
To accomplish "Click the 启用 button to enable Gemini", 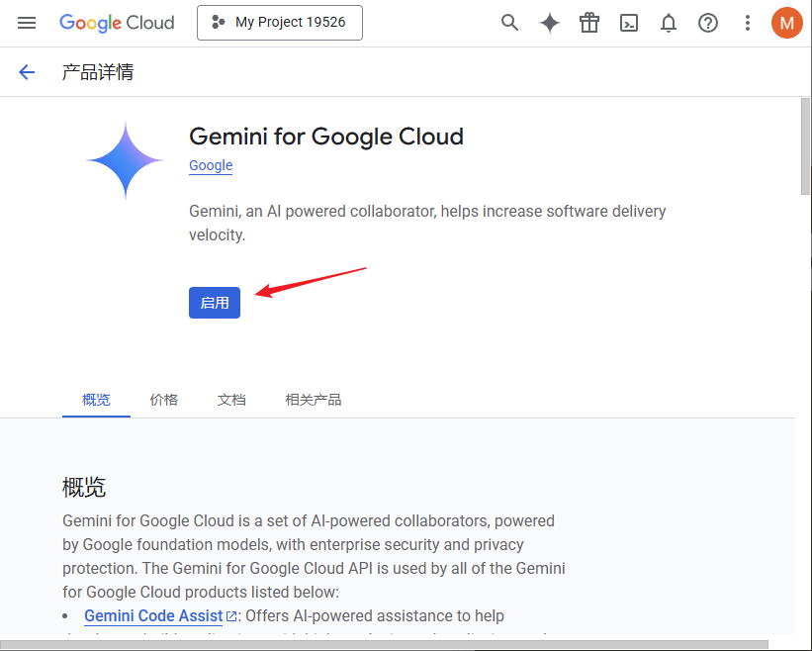I will coord(214,302).
